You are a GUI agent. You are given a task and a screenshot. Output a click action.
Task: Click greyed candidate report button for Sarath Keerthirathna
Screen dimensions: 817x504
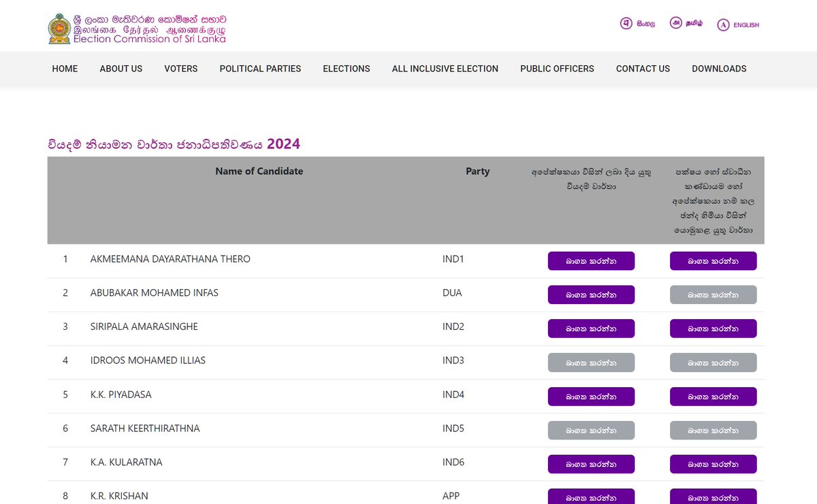(591, 431)
